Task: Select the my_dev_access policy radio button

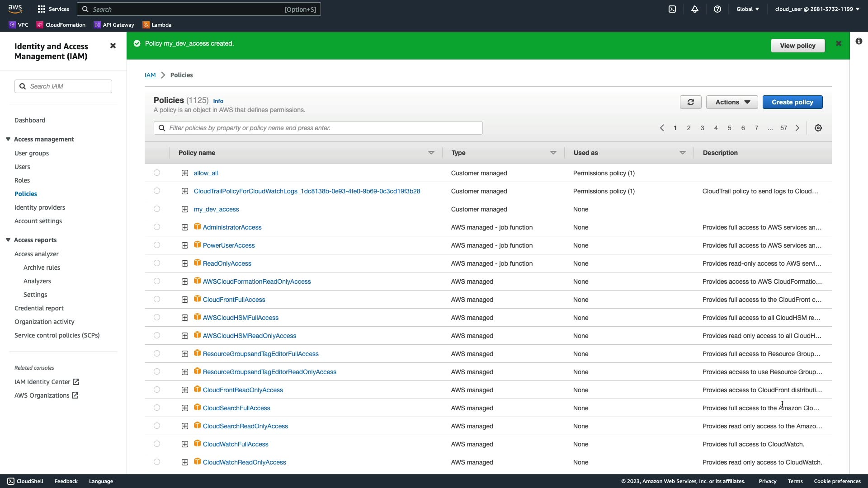Action: 157,209
